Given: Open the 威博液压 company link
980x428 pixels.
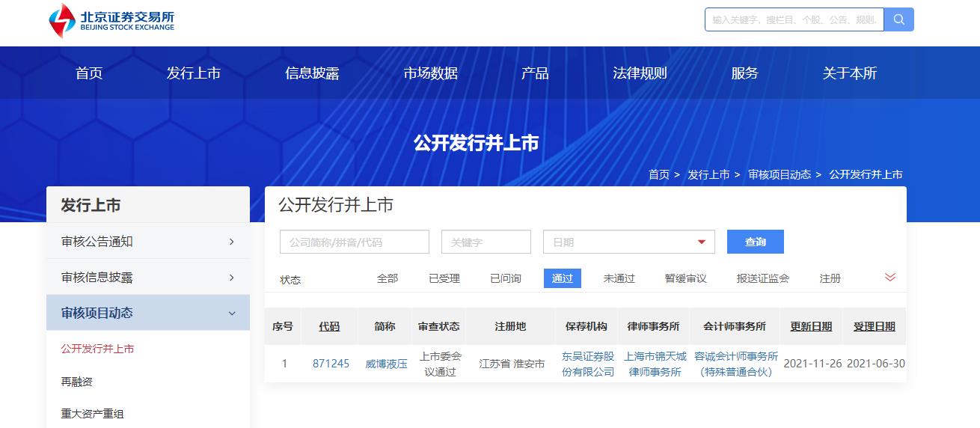Looking at the screenshot, I should click(x=386, y=364).
